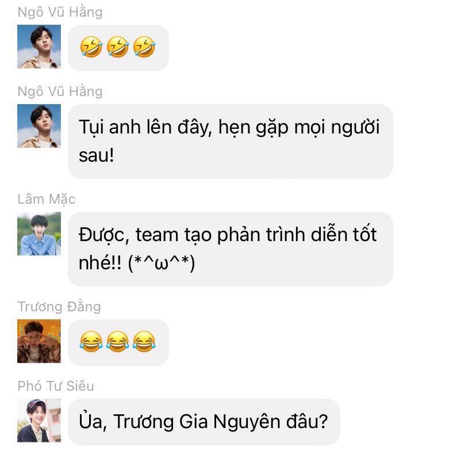The image size is (476, 454).
Task: Select the 'Được, team tạo phản' message bubble
Action: click(x=231, y=249)
